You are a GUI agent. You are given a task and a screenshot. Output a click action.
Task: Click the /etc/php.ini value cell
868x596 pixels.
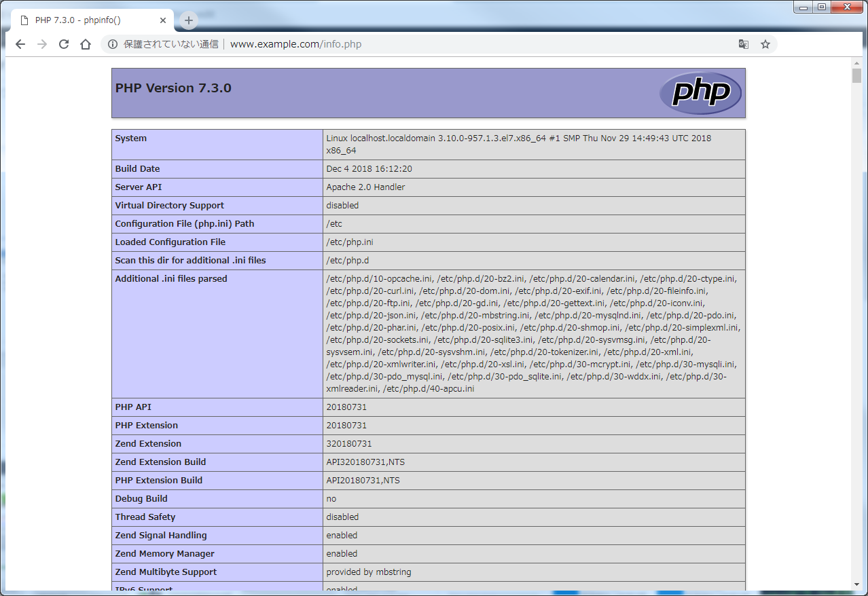534,242
